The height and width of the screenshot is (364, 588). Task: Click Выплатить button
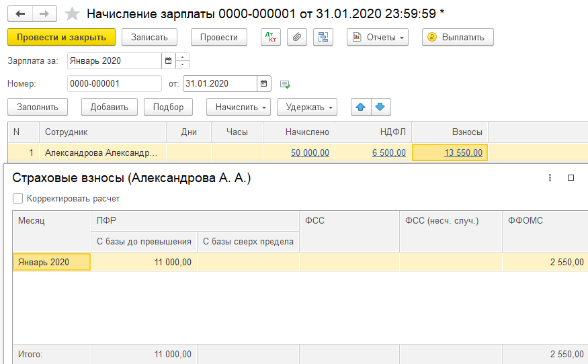(458, 37)
